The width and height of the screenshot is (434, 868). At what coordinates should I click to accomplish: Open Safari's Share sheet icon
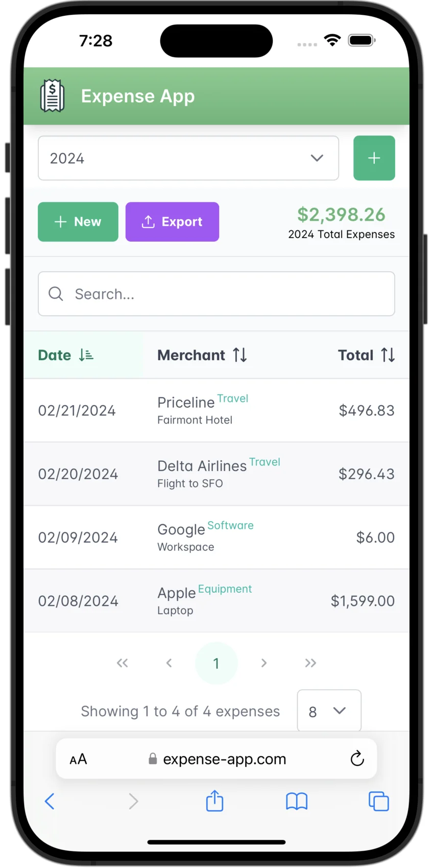click(x=214, y=801)
